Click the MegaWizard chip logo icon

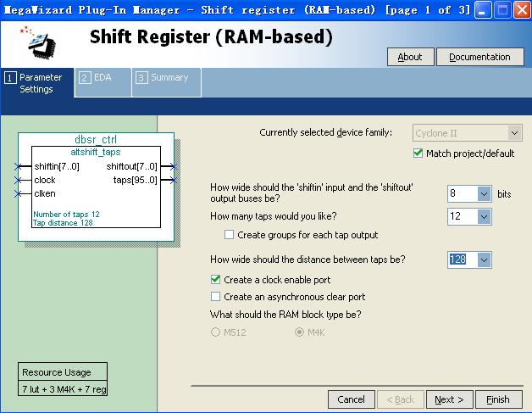tap(40, 43)
